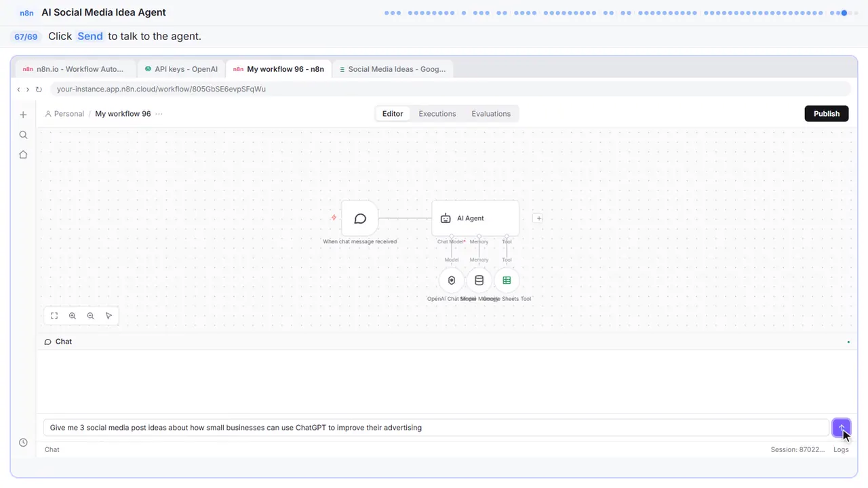Screen dimensions: 868x488
Task: Click the browser forward arrow
Action: pos(28,89)
